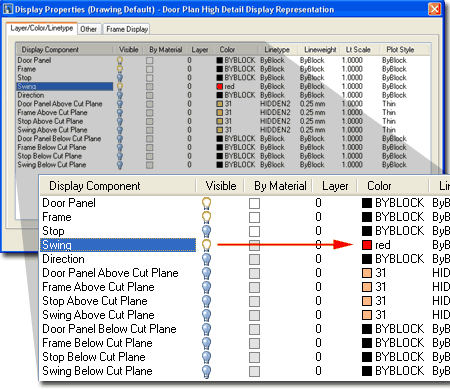
Task: Click By Material header in magnified list
Action: [x=280, y=186]
